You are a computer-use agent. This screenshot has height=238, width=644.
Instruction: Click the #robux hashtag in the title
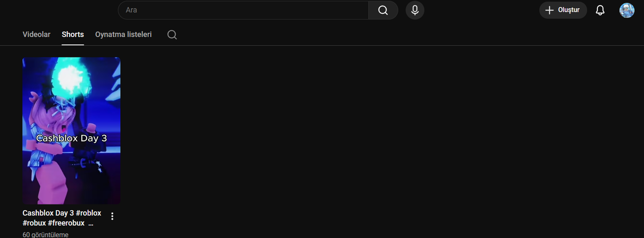pos(34,223)
